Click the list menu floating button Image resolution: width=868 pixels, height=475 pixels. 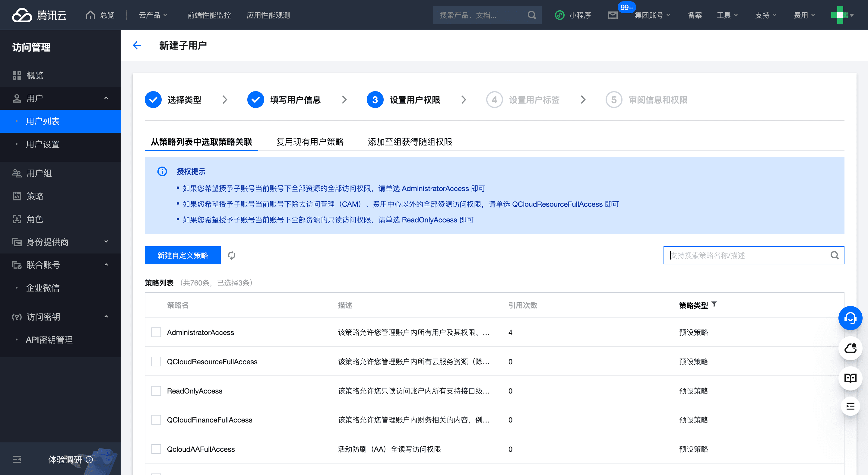point(850,406)
